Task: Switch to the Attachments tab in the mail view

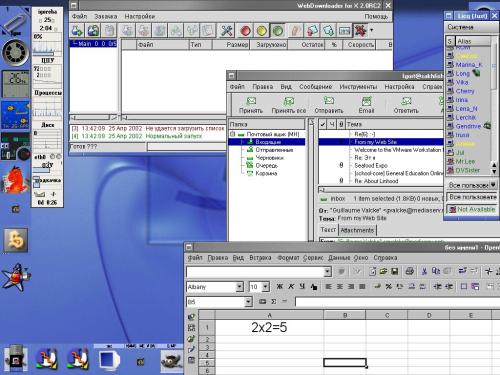Action: tap(357, 230)
